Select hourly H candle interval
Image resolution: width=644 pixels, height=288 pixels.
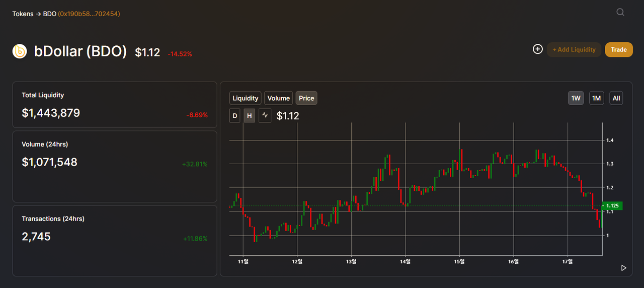tap(249, 116)
